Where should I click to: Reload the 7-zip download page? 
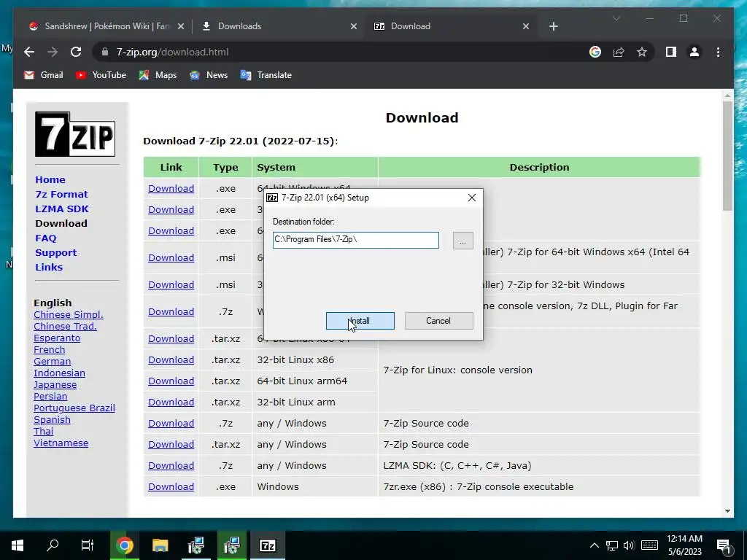[x=76, y=52]
